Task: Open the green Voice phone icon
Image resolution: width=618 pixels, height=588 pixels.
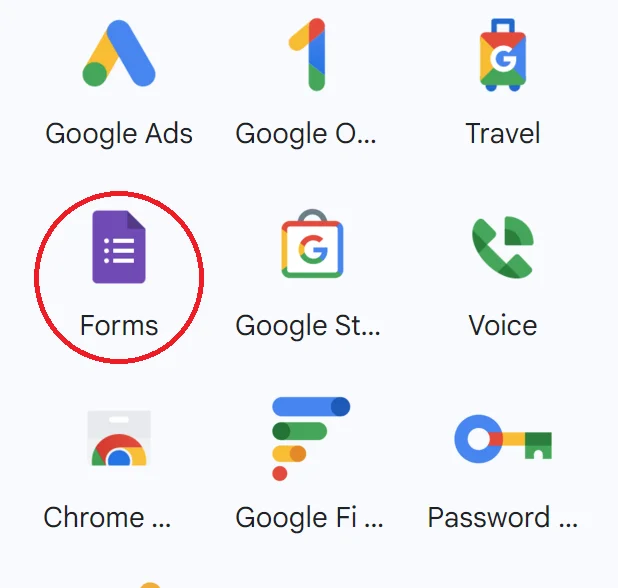Action: pos(503,247)
